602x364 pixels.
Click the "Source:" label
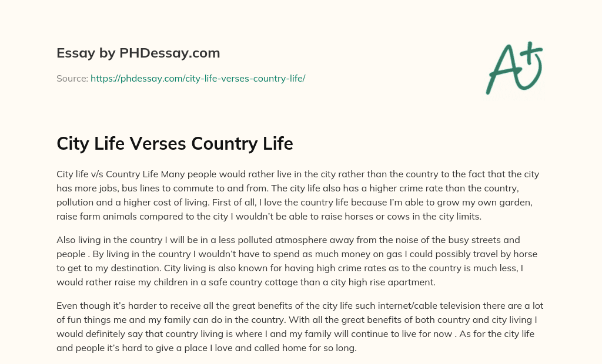pos(72,78)
